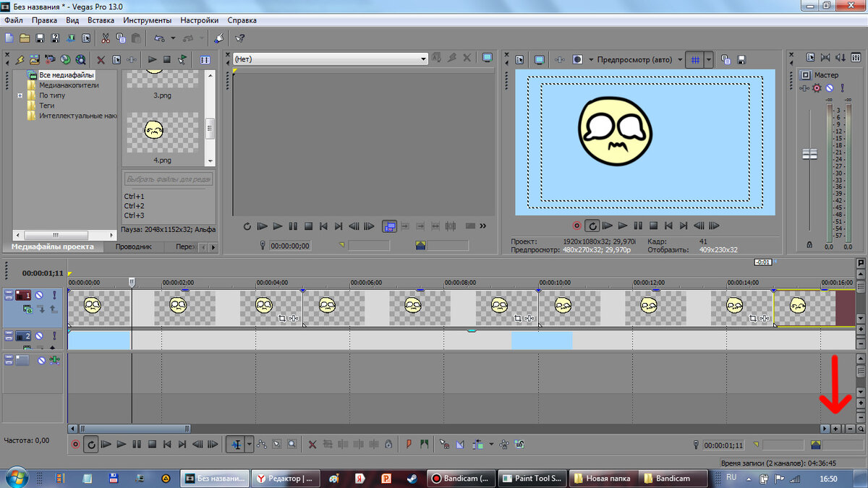
Task: Open Video Preview external monitor icon
Action: point(539,59)
